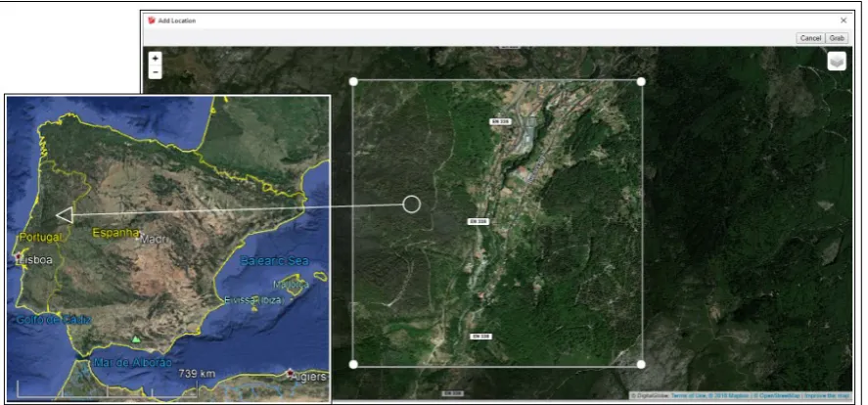Screen dimensions: 868x405
Task: Zoom out with the minus button
Action: coord(156,72)
